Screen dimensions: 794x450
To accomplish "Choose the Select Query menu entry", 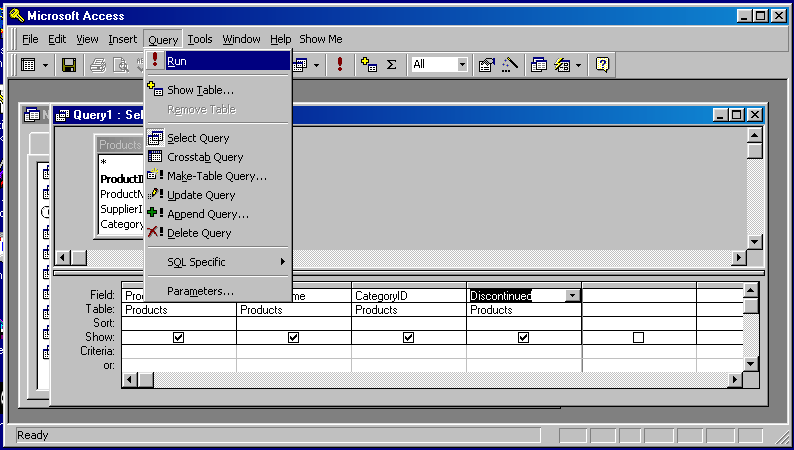I will [218, 138].
